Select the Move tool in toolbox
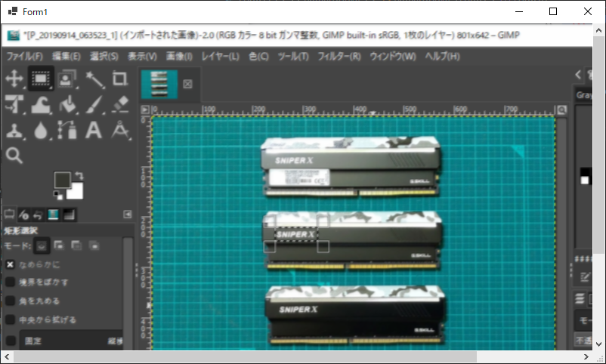 (14, 79)
